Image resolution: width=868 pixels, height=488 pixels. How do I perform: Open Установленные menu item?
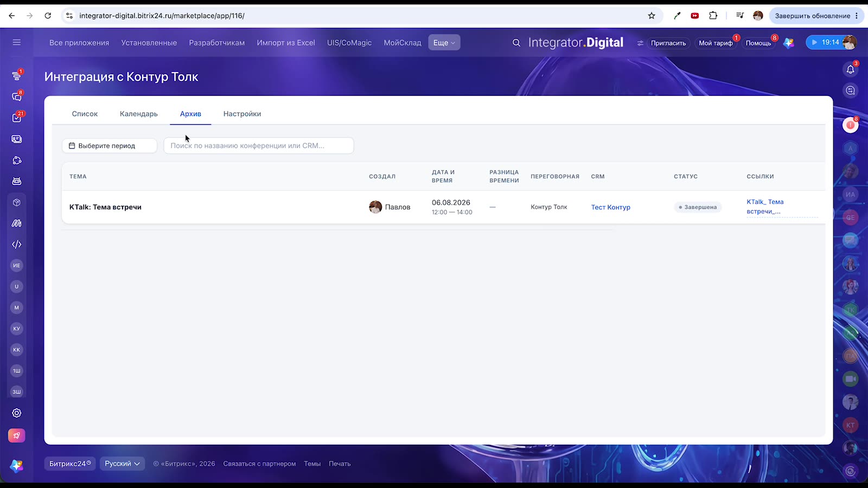pos(149,43)
